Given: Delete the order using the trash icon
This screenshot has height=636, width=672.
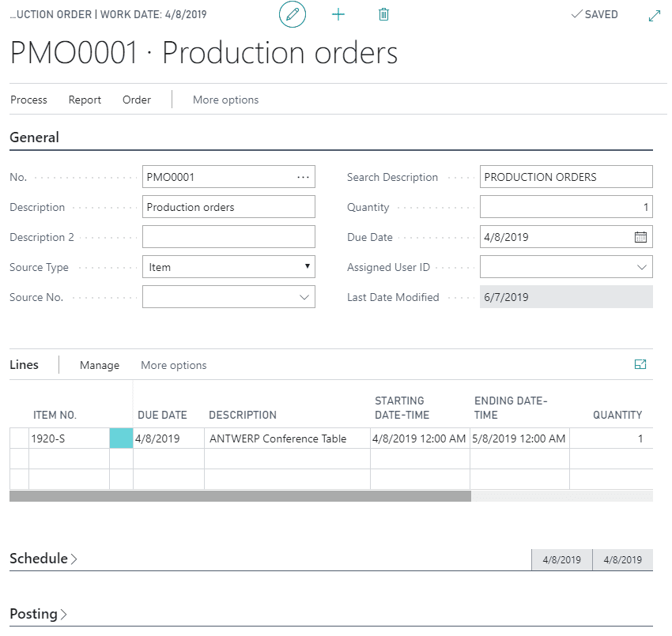Looking at the screenshot, I should (x=383, y=14).
